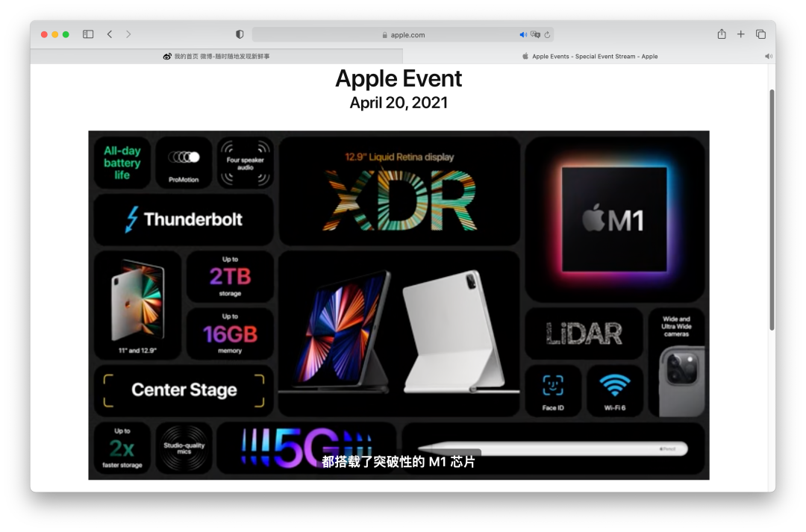Click the Wi-Fi 6 tile in the video
Image resolution: width=806 pixels, height=532 pixels.
click(x=615, y=391)
